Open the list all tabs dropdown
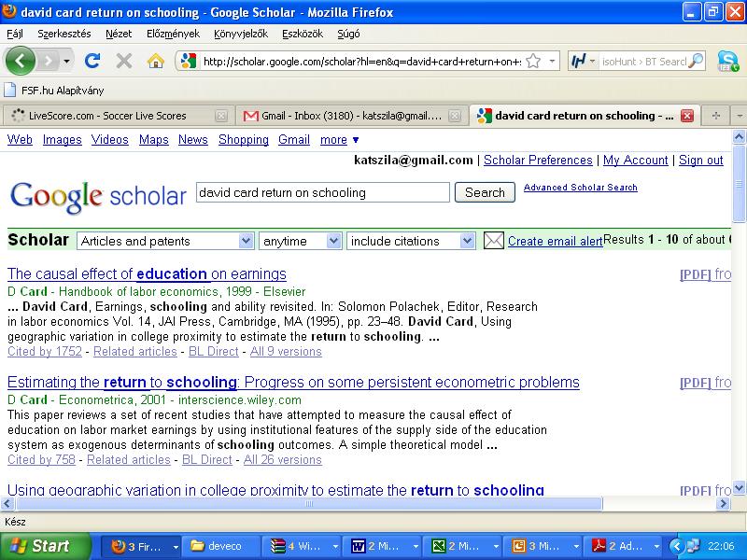This screenshot has width=747, height=560. tap(740, 116)
